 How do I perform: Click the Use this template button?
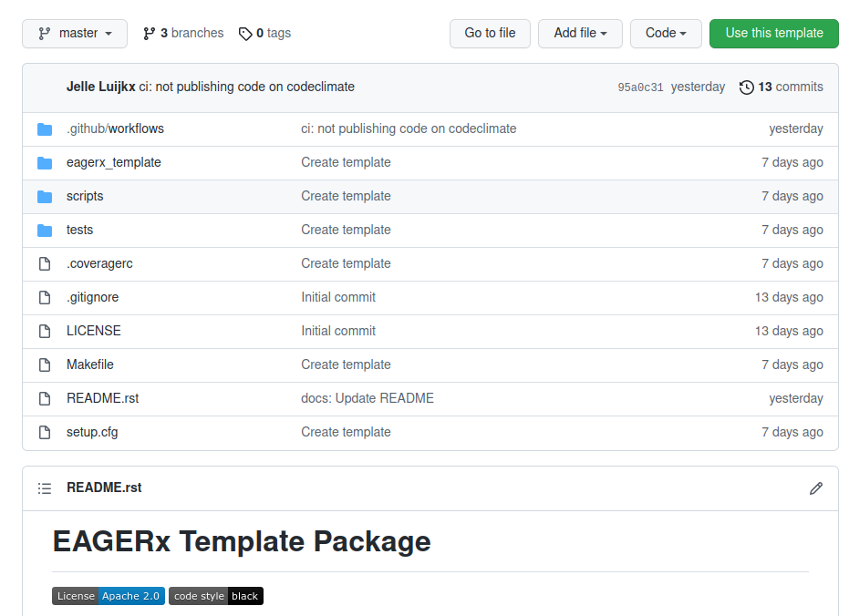(773, 34)
